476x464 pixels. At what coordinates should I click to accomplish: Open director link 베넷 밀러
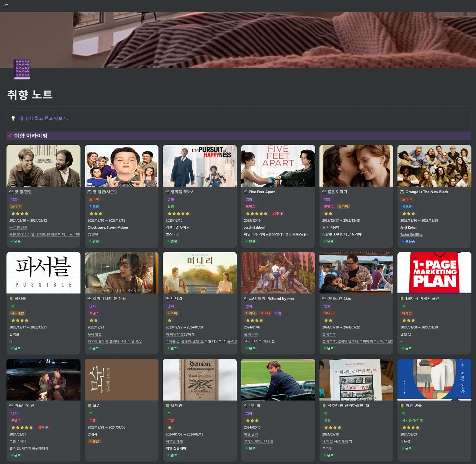(x=251, y=434)
